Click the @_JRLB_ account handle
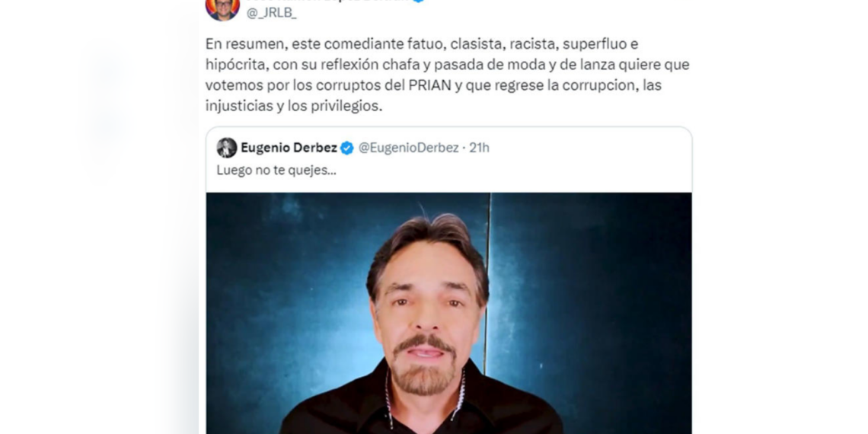 271,13
